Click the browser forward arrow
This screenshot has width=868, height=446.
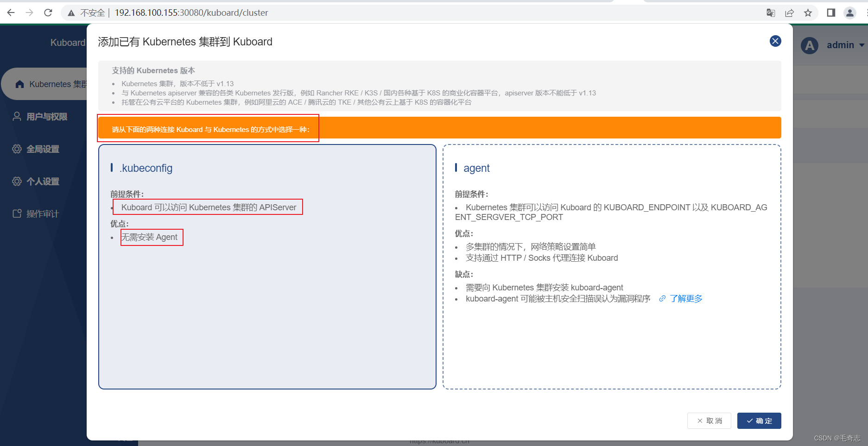click(x=29, y=13)
